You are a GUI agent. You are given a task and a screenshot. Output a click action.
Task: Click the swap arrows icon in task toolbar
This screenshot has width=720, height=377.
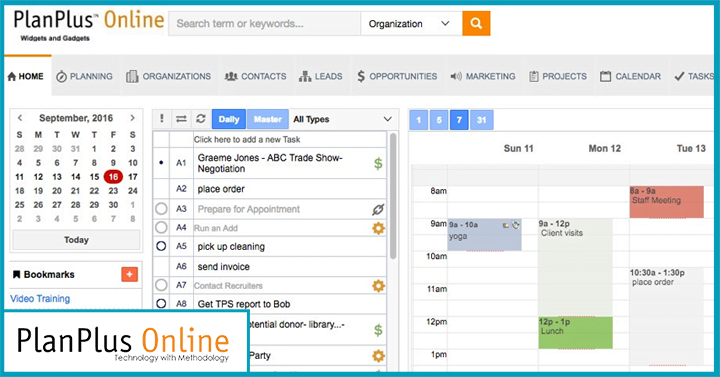click(181, 119)
